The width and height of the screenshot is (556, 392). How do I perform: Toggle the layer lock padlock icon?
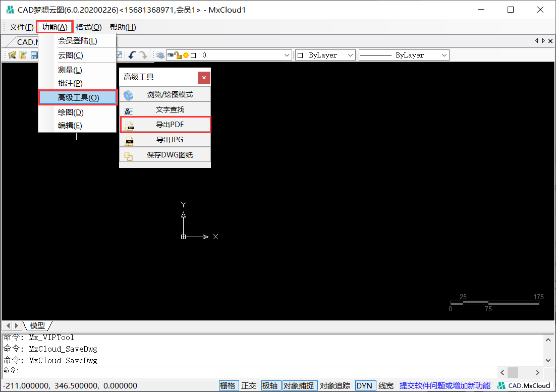(x=179, y=55)
